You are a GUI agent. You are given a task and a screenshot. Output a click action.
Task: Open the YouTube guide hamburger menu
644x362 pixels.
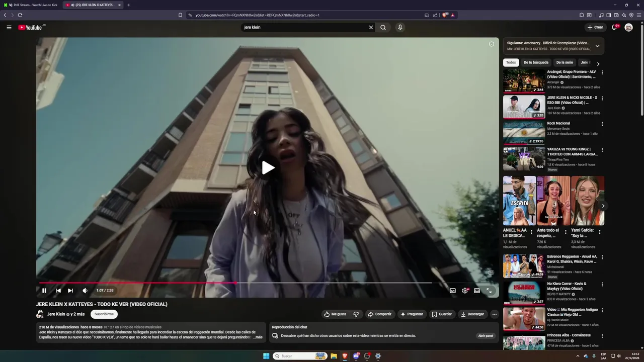tap(9, 27)
